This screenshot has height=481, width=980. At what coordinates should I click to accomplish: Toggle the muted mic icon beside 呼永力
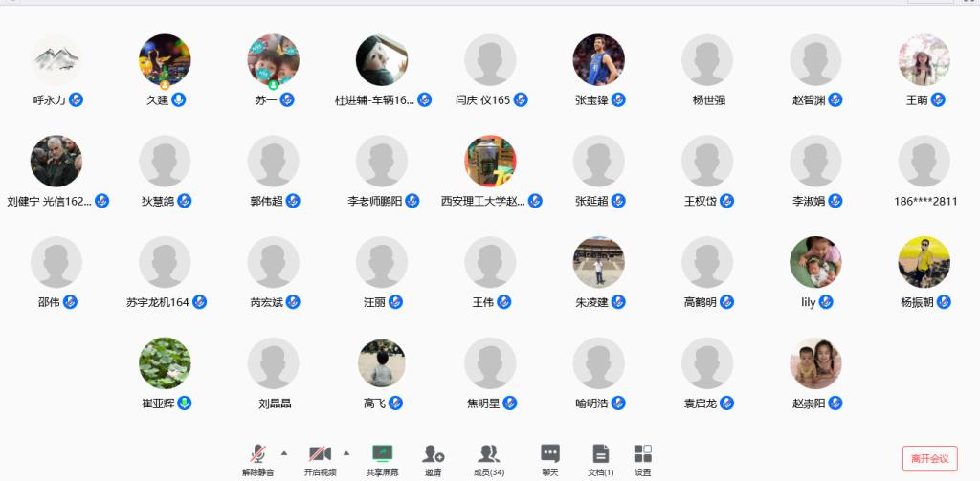click(77, 100)
